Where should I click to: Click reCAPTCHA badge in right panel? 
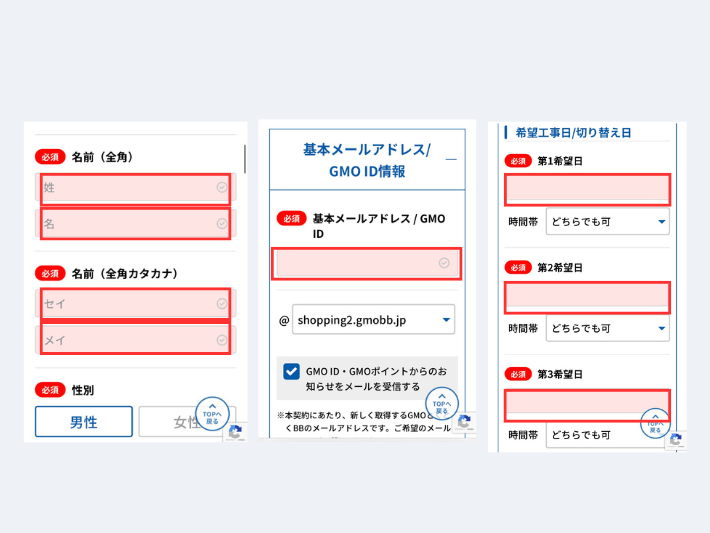[676, 440]
